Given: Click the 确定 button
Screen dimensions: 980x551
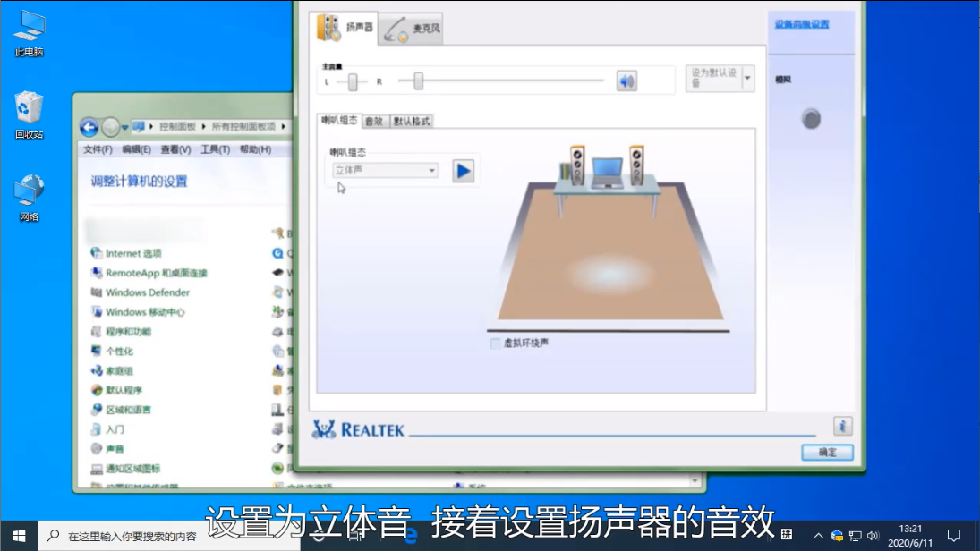Looking at the screenshot, I should tap(827, 453).
